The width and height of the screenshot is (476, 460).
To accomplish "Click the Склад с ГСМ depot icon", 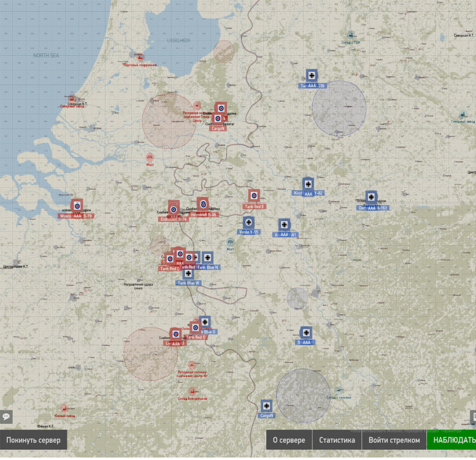I will tap(351, 34).
